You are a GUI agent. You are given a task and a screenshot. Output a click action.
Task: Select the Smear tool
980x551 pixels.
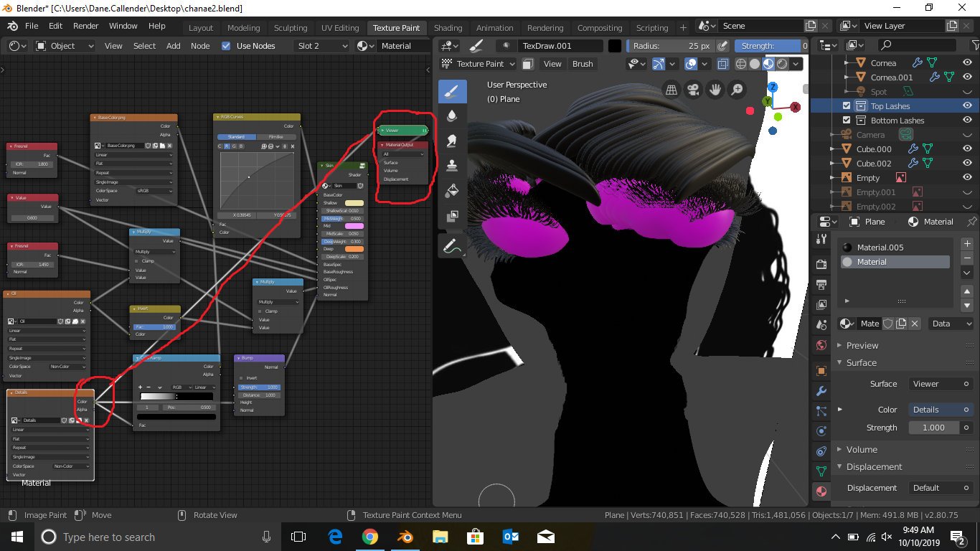[x=452, y=141]
